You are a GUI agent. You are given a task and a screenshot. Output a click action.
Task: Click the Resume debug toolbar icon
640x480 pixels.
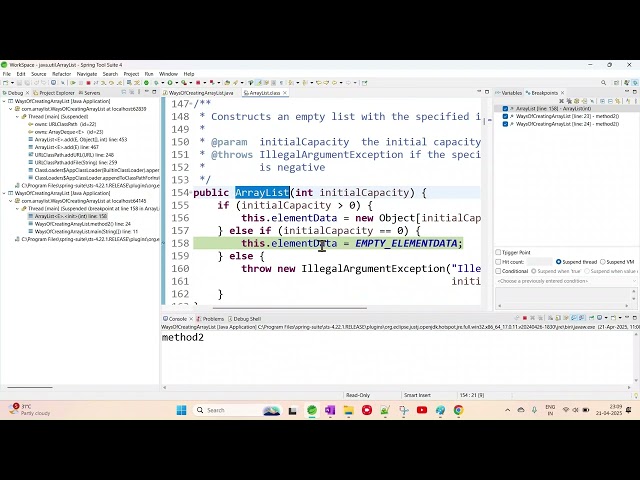click(73, 82)
